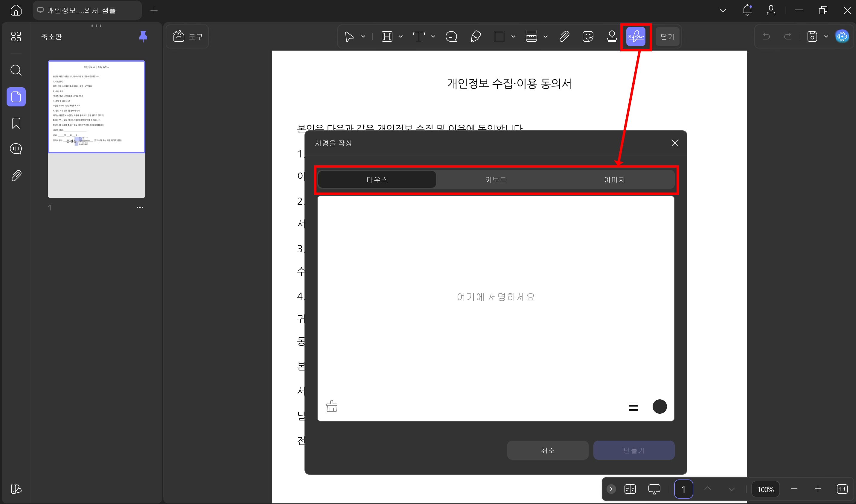Image resolution: width=856 pixels, height=504 pixels.
Task: Expand the title bar dropdown chevron
Action: (723, 10)
